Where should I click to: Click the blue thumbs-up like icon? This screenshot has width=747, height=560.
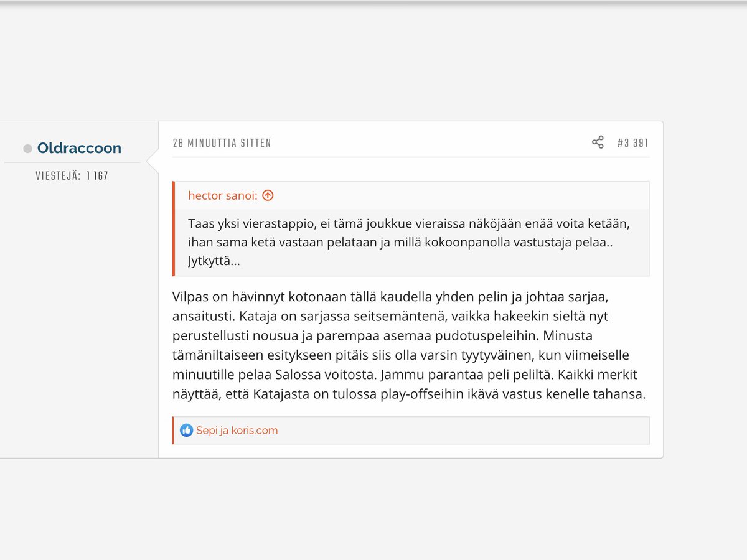click(186, 430)
